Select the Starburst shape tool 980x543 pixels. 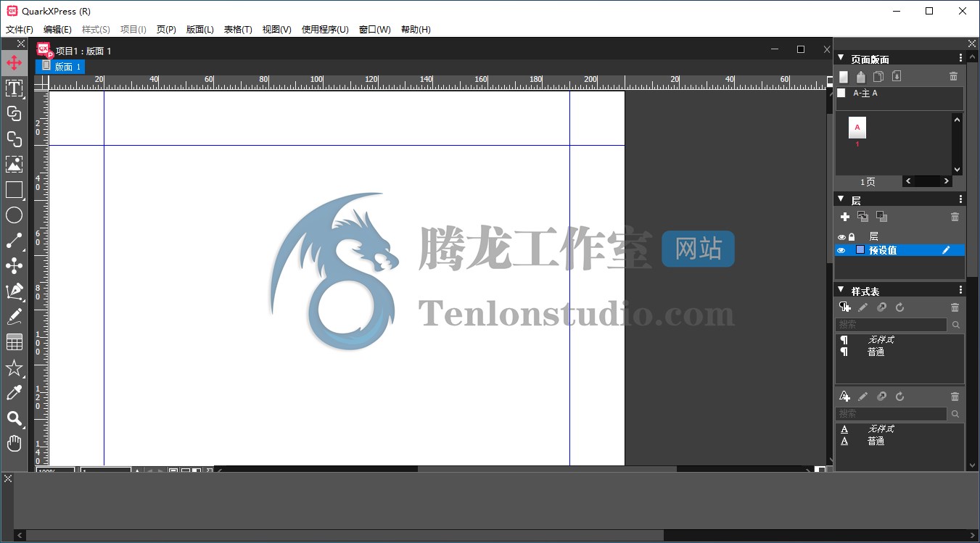[x=14, y=368]
